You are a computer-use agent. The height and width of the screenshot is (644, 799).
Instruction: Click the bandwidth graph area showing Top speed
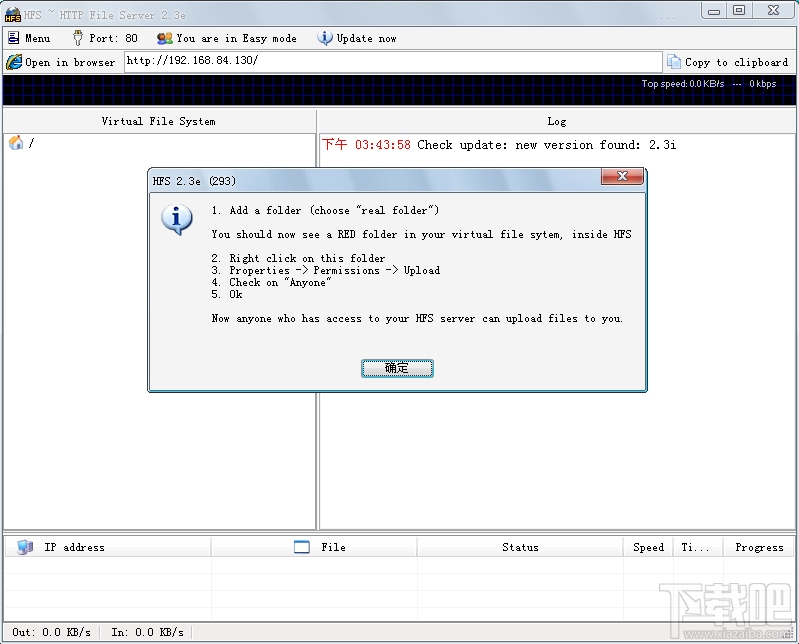click(x=399, y=90)
